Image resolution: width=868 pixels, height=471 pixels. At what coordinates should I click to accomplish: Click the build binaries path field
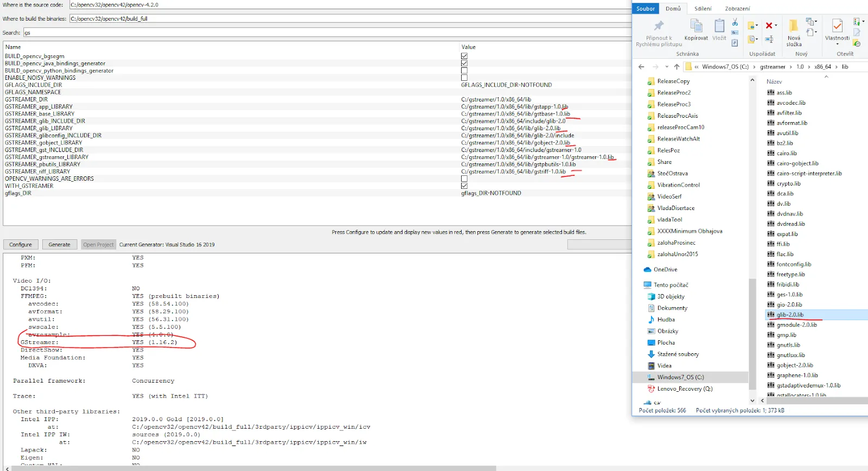(350, 18)
